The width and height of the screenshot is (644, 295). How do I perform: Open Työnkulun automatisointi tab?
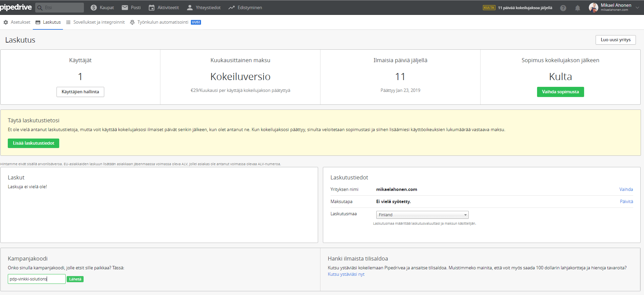pos(163,22)
